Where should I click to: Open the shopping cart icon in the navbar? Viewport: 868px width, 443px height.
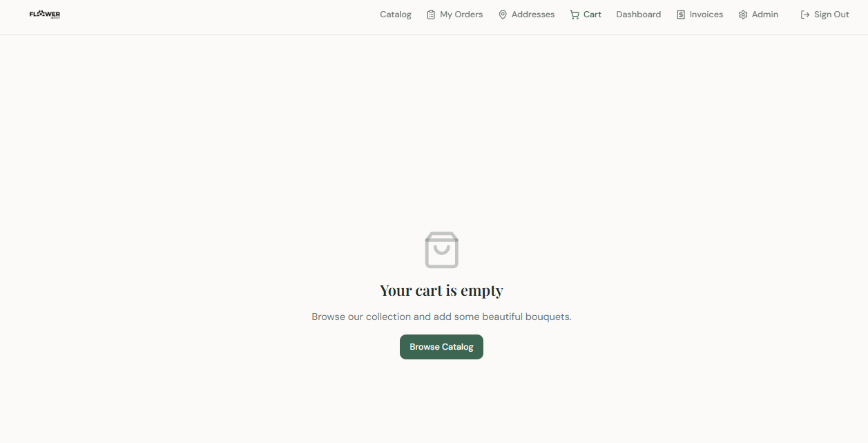(575, 15)
